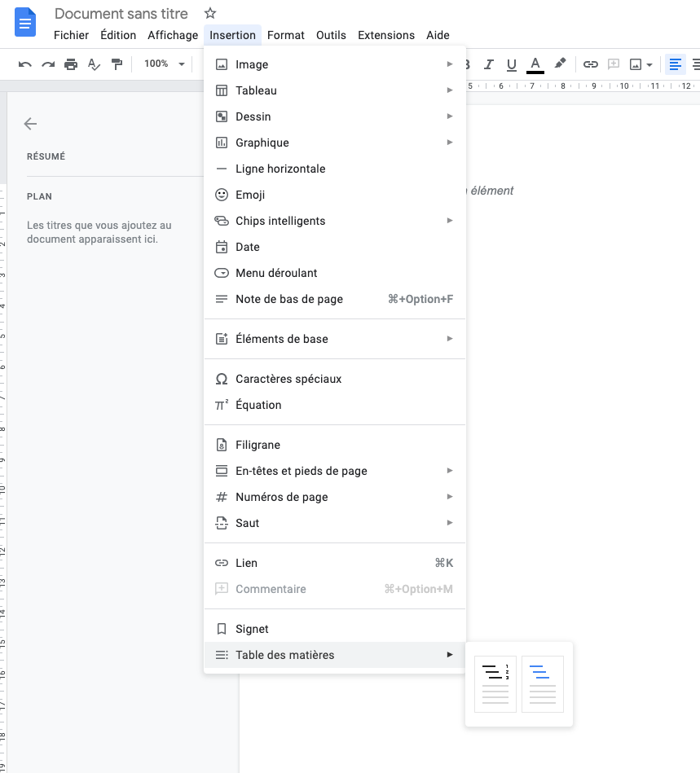Viewport: 700px width, 773px height.
Task: Click the undo arrow icon
Action: 24,64
